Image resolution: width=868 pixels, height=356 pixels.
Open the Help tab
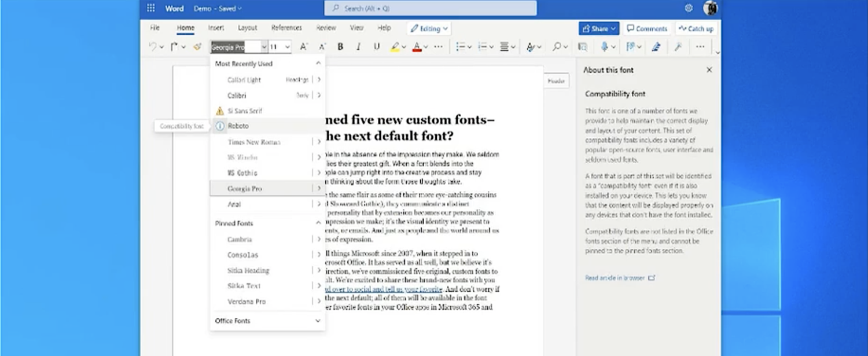384,28
